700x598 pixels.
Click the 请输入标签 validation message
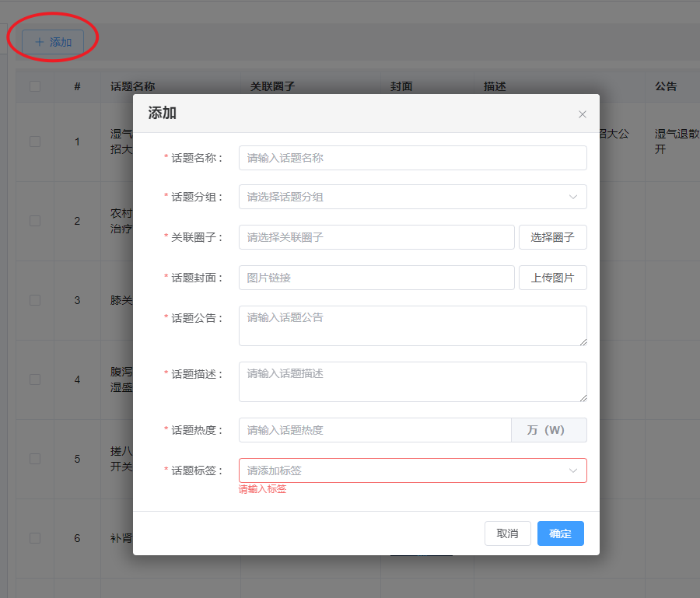click(x=262, y=489)
